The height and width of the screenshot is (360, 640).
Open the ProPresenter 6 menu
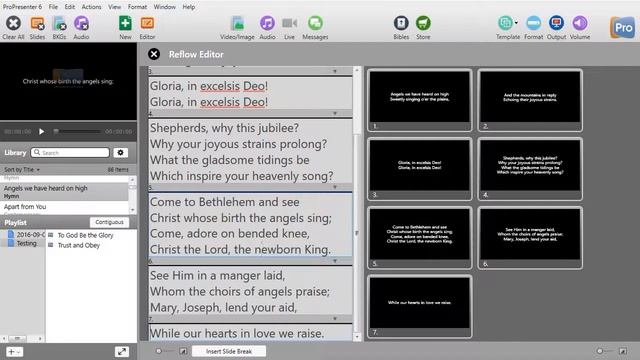[x=22, y=7]
